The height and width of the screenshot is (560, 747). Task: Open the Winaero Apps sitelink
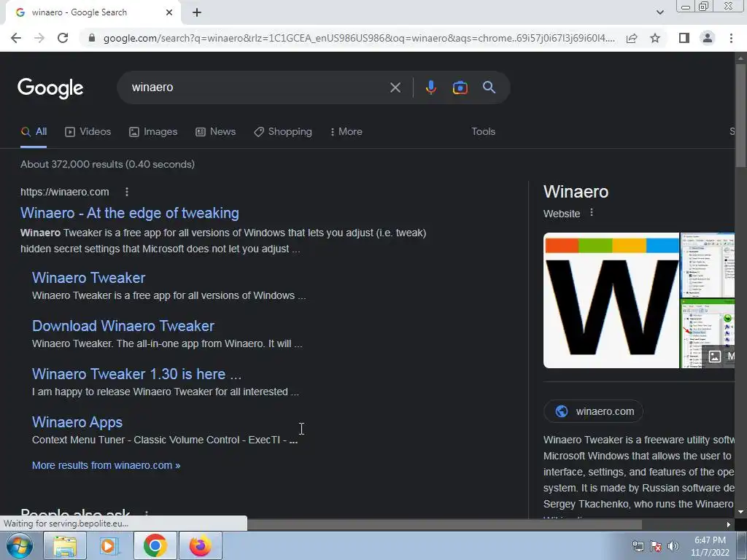[x=77, y=422]
